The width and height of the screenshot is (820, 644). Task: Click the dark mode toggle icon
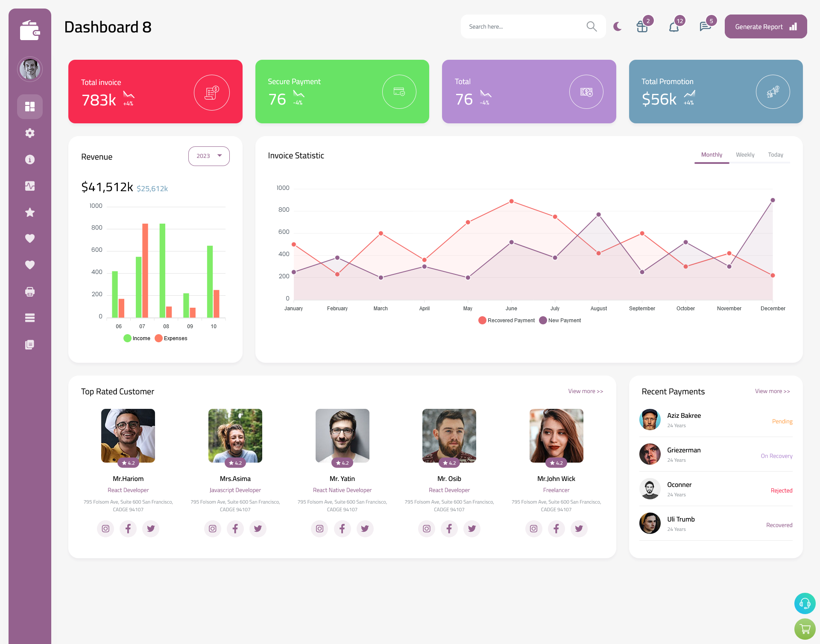point(618,26)
